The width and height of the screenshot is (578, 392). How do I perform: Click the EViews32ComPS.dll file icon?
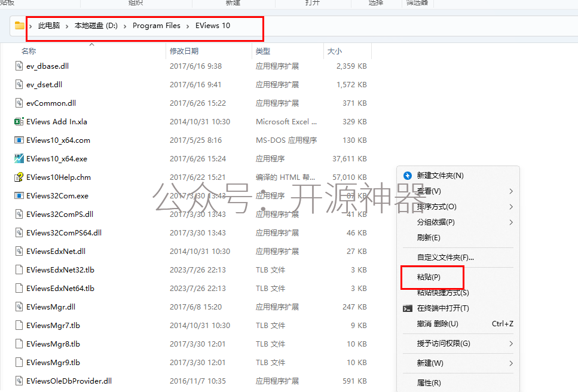pyautogui.click(x=19, y=214)
